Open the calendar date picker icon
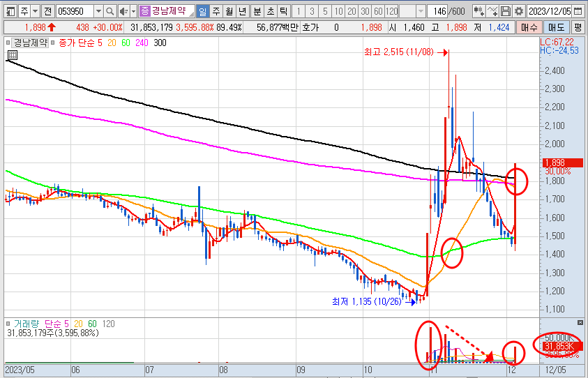 click(x=578, y=11)
